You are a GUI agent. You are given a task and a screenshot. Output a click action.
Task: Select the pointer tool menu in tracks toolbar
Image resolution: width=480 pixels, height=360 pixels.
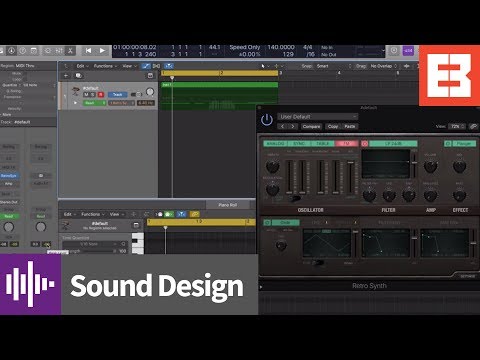tap(265, 66)
